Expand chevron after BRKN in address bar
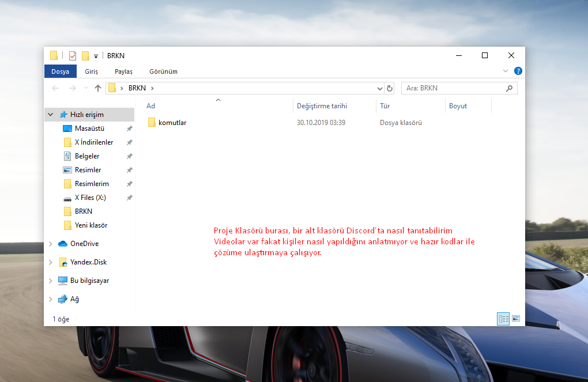588x382 pixels. coord(152,89)
